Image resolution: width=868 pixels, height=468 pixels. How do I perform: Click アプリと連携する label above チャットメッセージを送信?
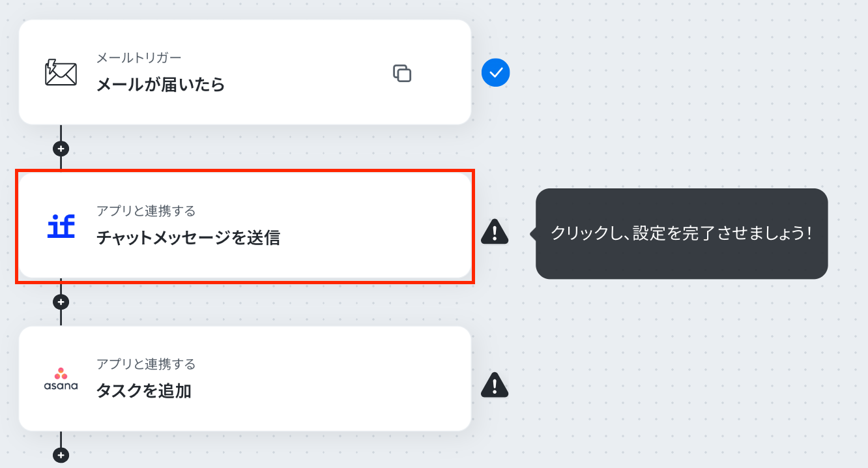(146, 211)
